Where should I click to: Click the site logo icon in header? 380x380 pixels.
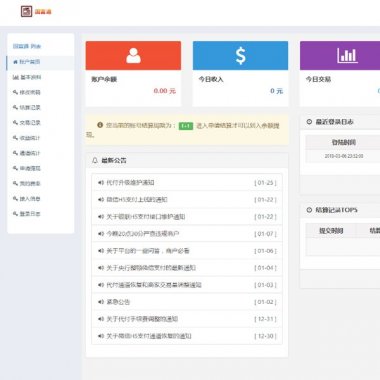(26, 11)
